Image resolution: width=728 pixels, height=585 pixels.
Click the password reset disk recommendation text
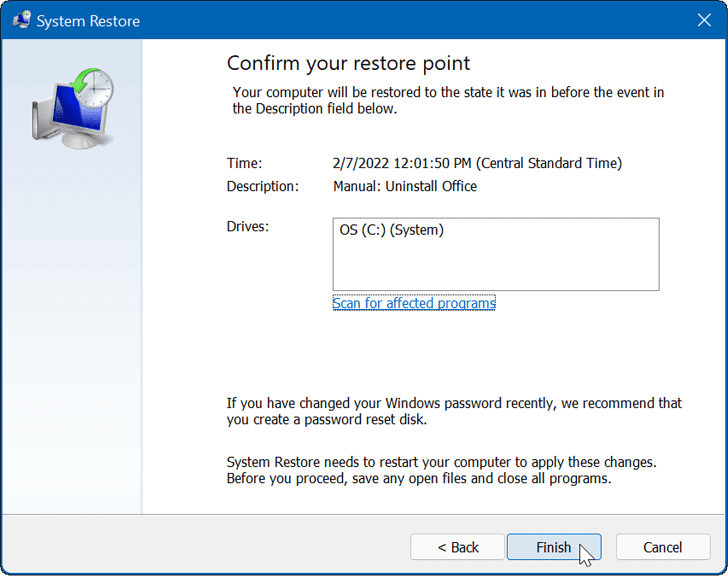point(454,411)
